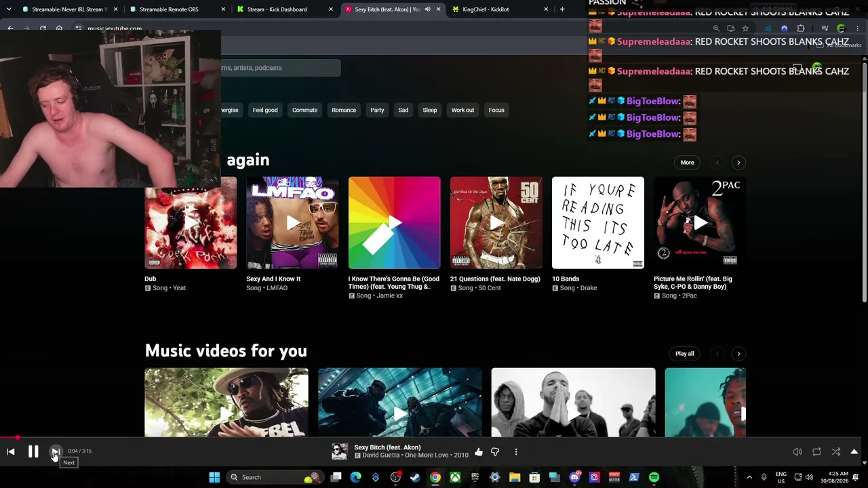Select the Party mood chip
The height and width of the screenshot is (488, 868).
377,110
